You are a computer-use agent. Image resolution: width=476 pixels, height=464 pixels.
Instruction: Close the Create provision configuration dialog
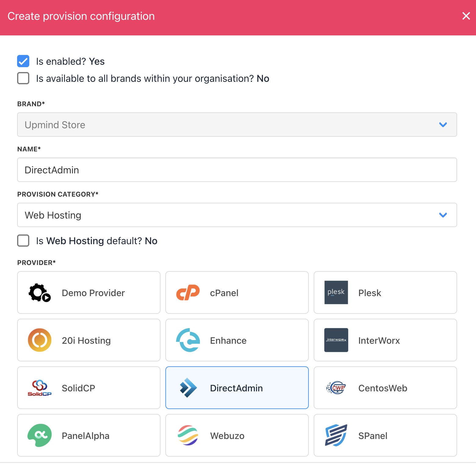click(466, 16)
